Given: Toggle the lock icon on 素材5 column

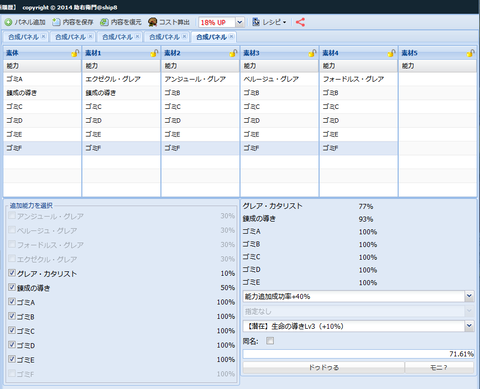Looking at the screenshot, I should 470,53.
